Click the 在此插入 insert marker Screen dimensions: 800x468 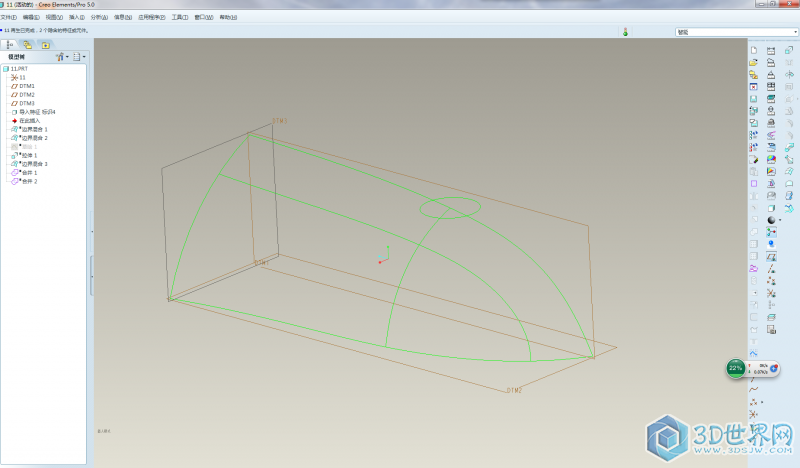(x=26, y=120)
